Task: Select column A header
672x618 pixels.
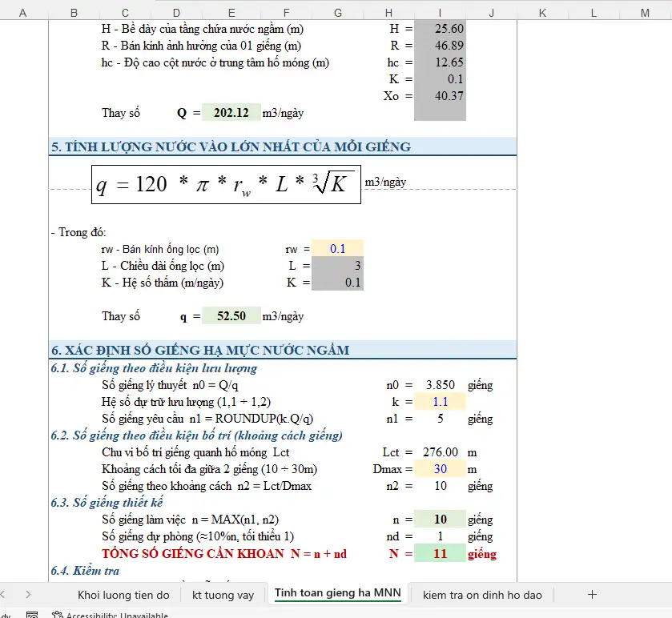Action: tap(23, 14)
